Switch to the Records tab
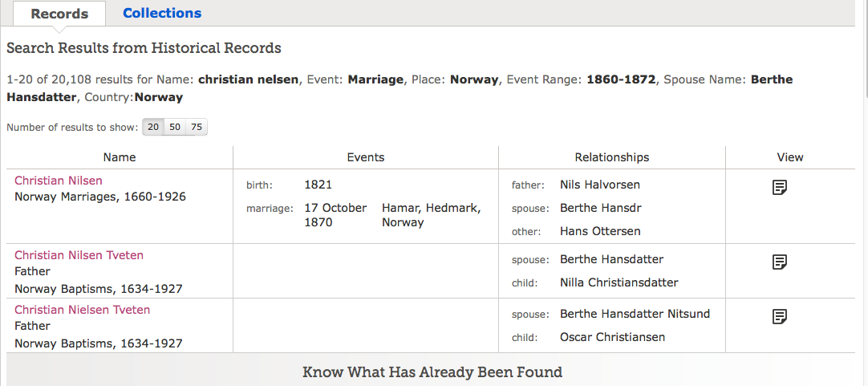868x386 pixels. [x=59, y=14]
